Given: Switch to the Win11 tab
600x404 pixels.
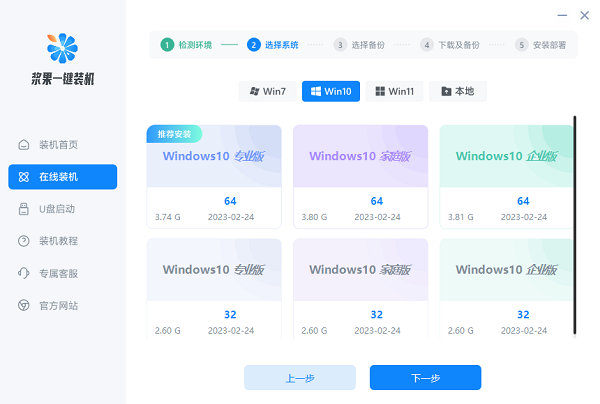Looking at the screenshot, I should click(x=395, y=91).
